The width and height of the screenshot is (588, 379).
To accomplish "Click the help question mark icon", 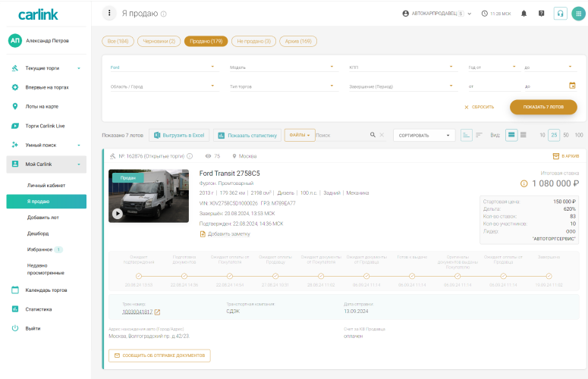I will (x=541, y=14).
